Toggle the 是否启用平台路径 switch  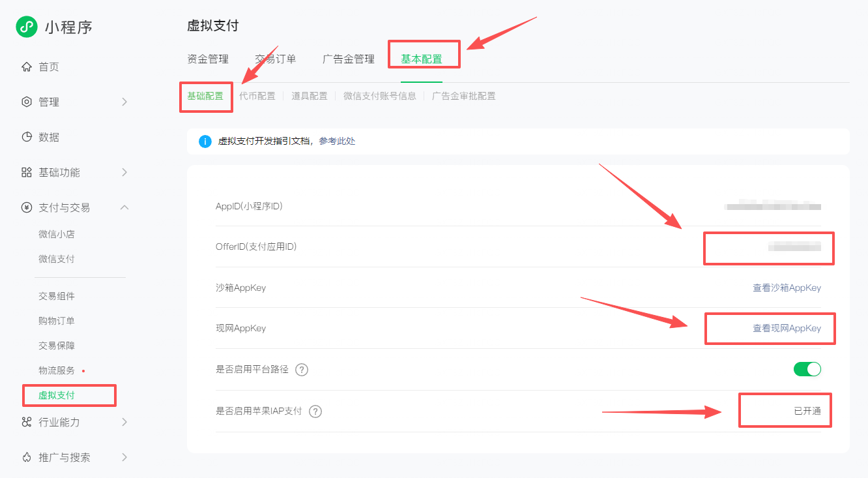[x=807, y=369]
